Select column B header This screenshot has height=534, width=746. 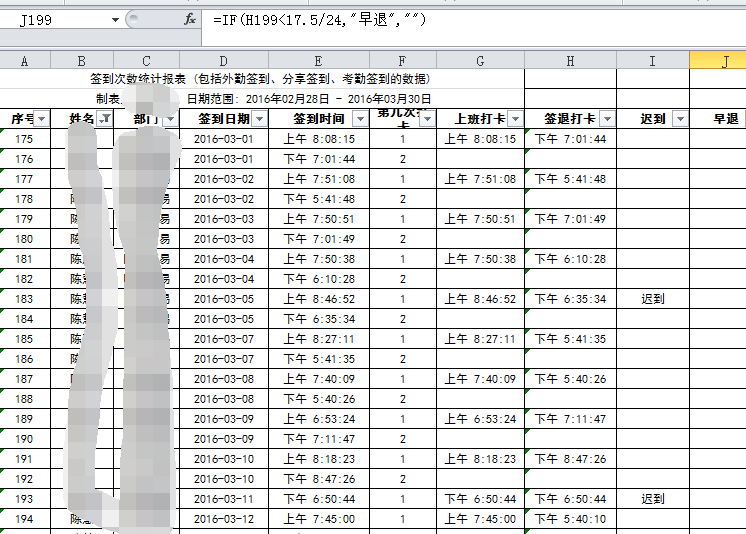pos(82,60)
